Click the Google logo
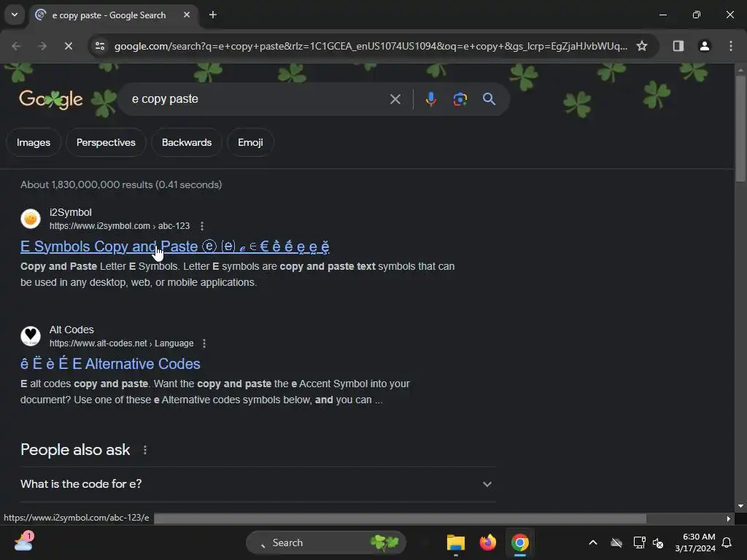Viewport: 747px width, 560px height. 51,99
